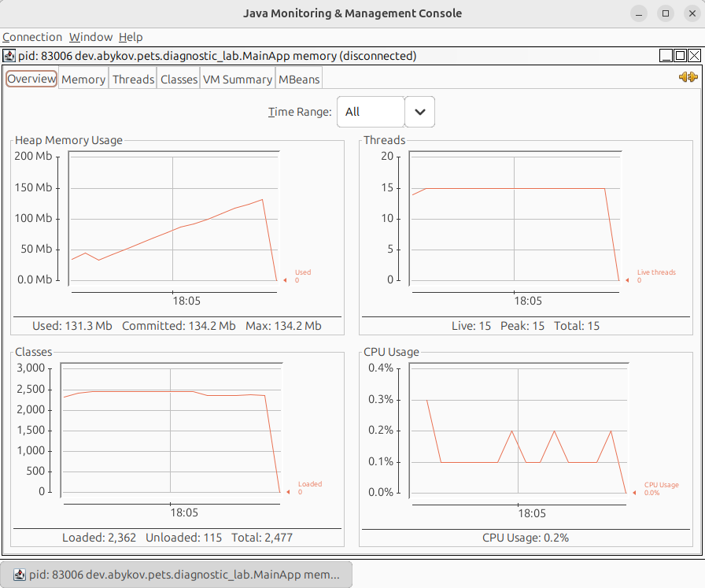Select the MBeans tab

click(x=299, y=80)
